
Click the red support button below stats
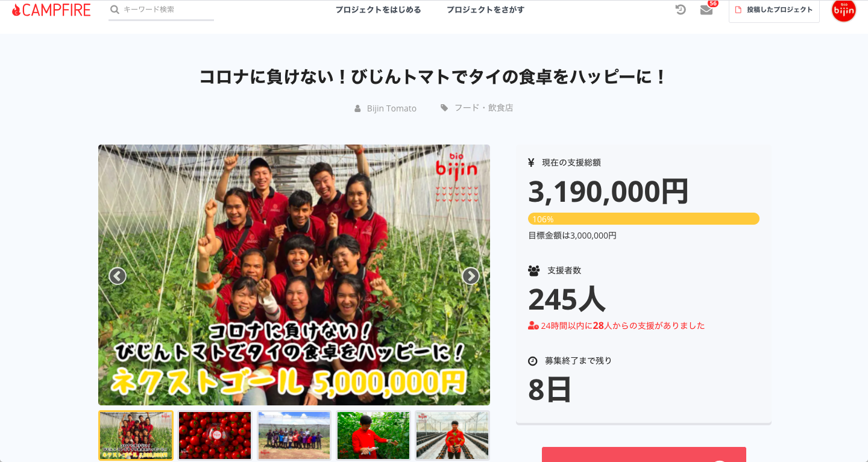(x=644, y=454)
